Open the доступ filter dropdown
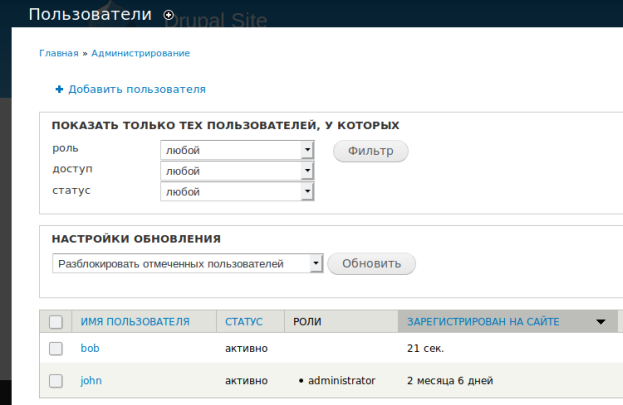Viewport: 623px width, 405px height. (237, 171)
